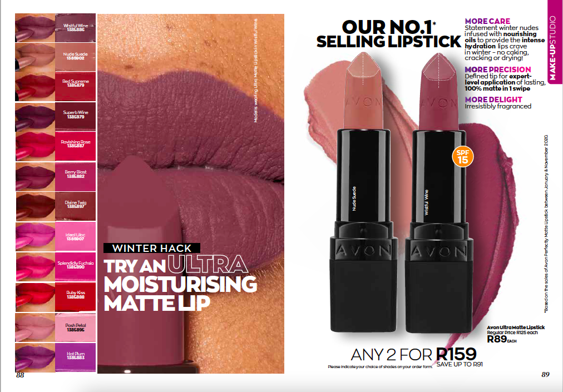
Task: Choose the Berry Blast shade
Action: (x=76, y=177)
